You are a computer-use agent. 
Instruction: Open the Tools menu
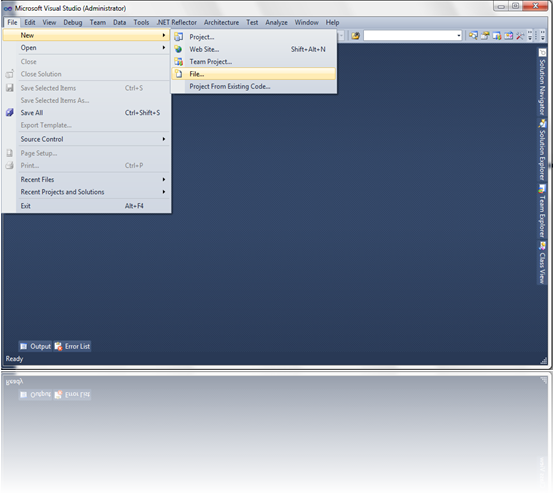pos(141,22)
